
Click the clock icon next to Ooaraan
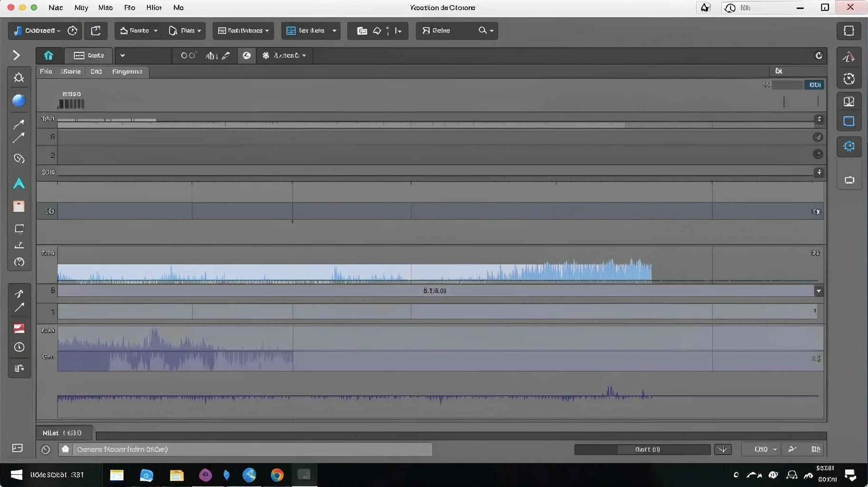click(72, 30)
